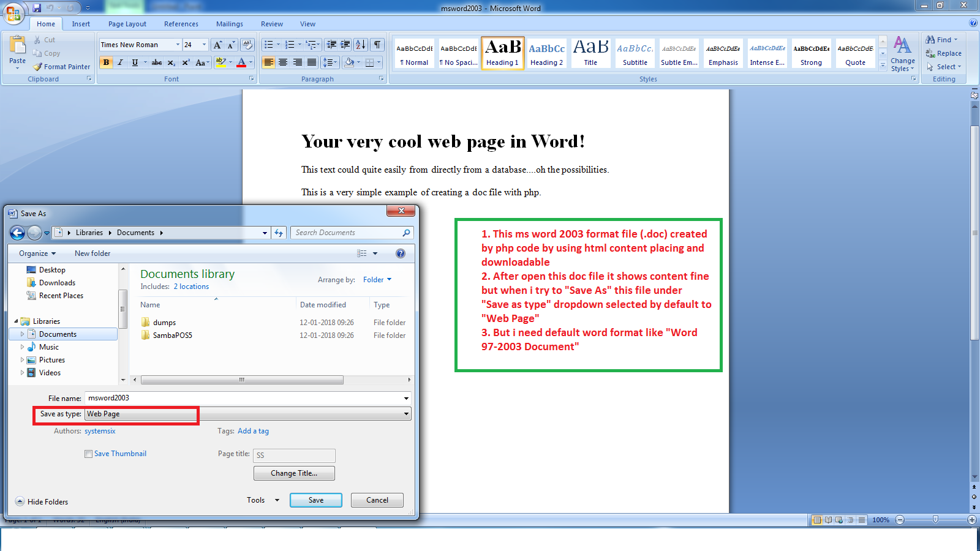Open the Insert ribbon tab
Viewport: 980px width, 551px height.
[81, 24]
